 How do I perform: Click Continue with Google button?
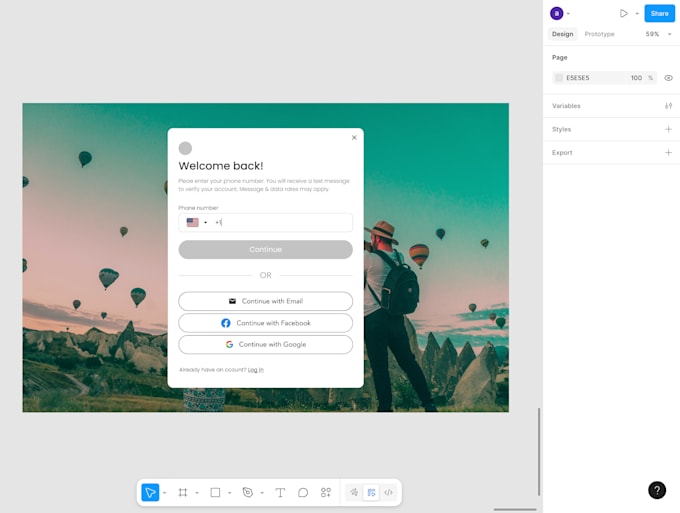(265, 344)
